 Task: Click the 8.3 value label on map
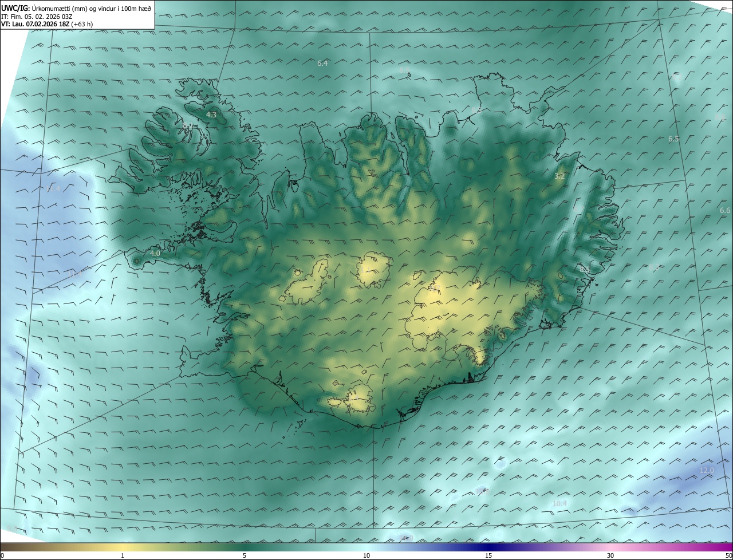click(653, 267)
